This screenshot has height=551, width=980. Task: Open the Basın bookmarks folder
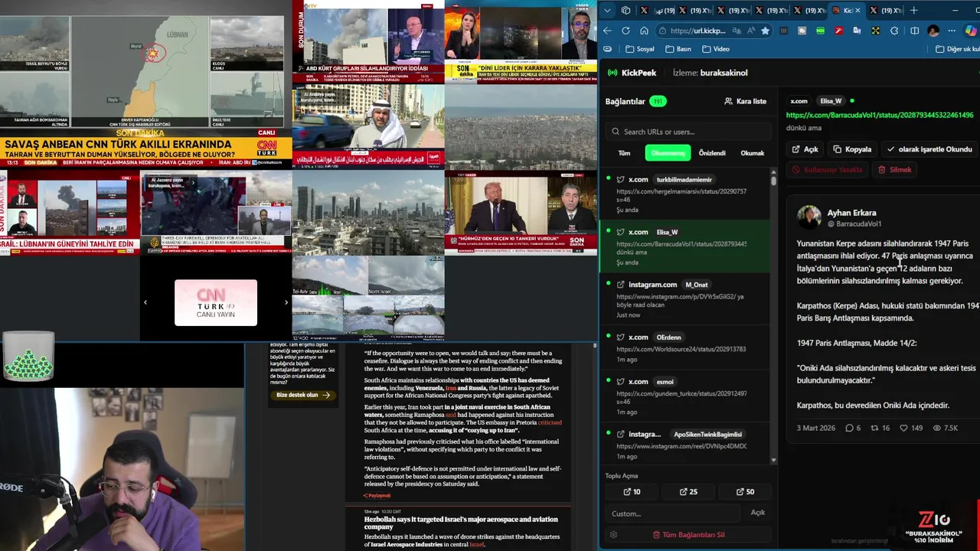pyautogui.click(x=678, y=49)
